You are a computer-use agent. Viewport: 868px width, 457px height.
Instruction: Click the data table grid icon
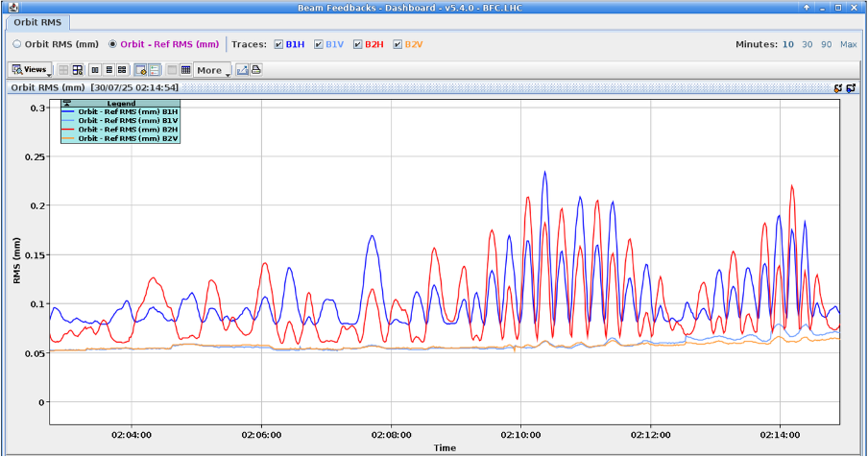(x=185, y=70)
